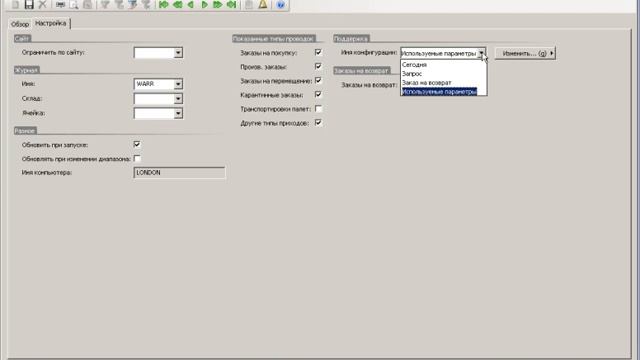Click the New record toolbar icon

pos(15,4)
